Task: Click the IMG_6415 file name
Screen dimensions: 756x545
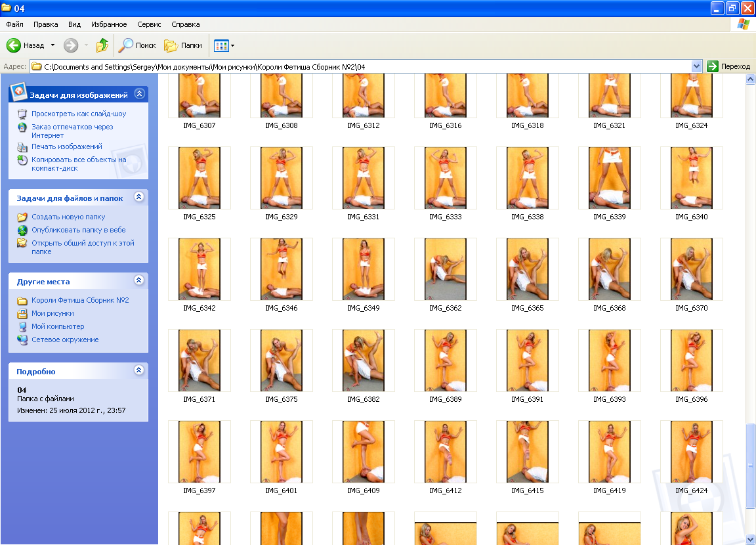Action: (x=528, y=490)
